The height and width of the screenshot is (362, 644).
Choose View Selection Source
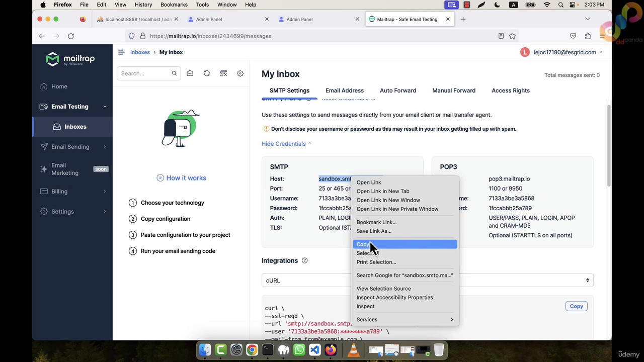405,289
